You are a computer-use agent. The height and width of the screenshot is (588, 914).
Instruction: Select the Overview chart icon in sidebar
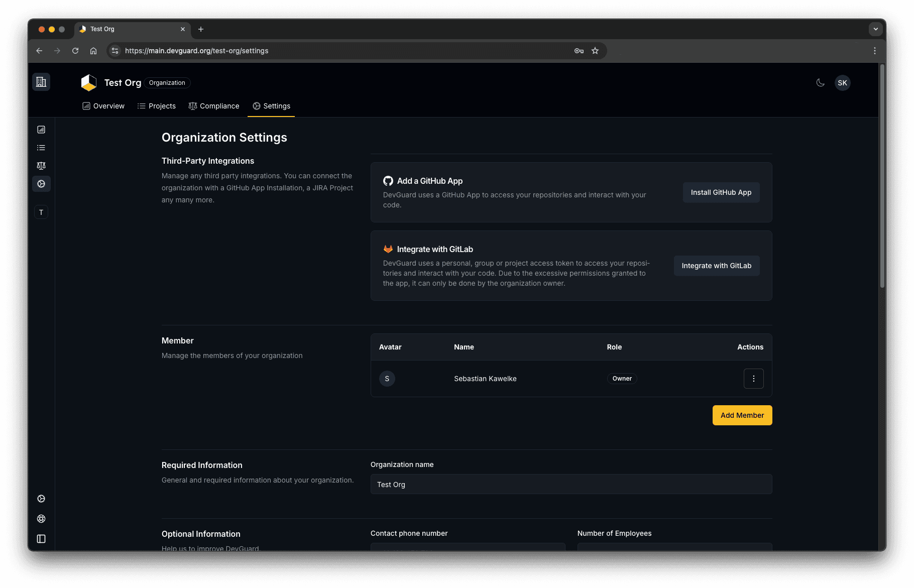pos(41,129)
